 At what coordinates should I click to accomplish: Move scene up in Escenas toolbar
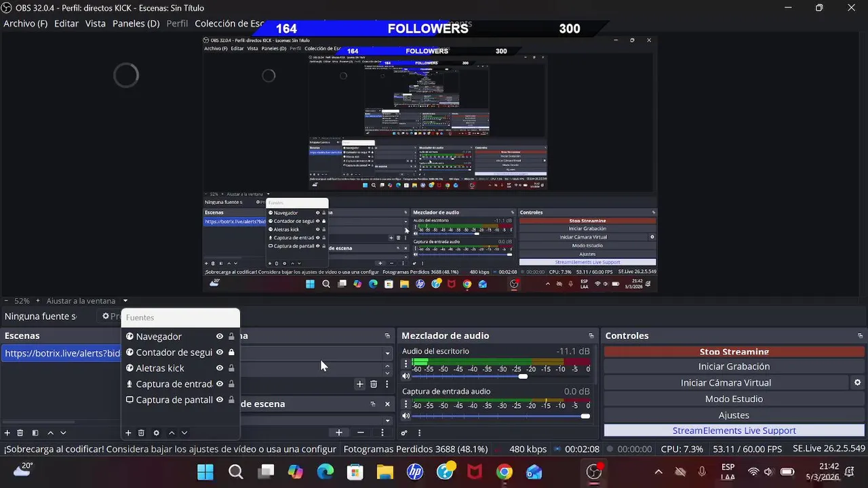point(50,433)
